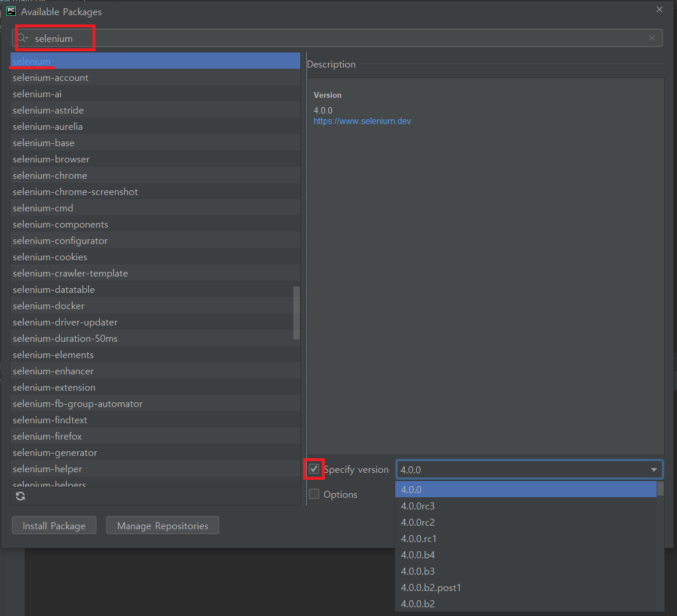
Task: Choose version 4.0.0.rc1 from the list
Action: [x=526, y=539]
